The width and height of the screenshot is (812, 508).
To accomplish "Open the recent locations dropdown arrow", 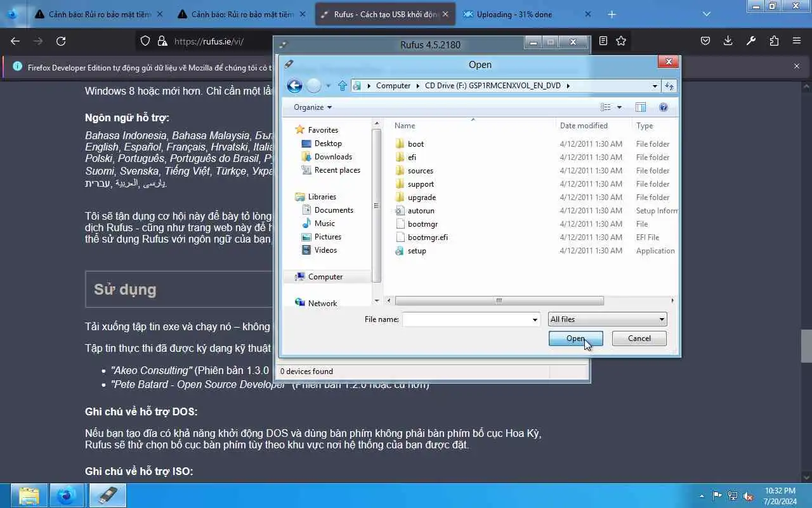I will [x=328, y=86].
